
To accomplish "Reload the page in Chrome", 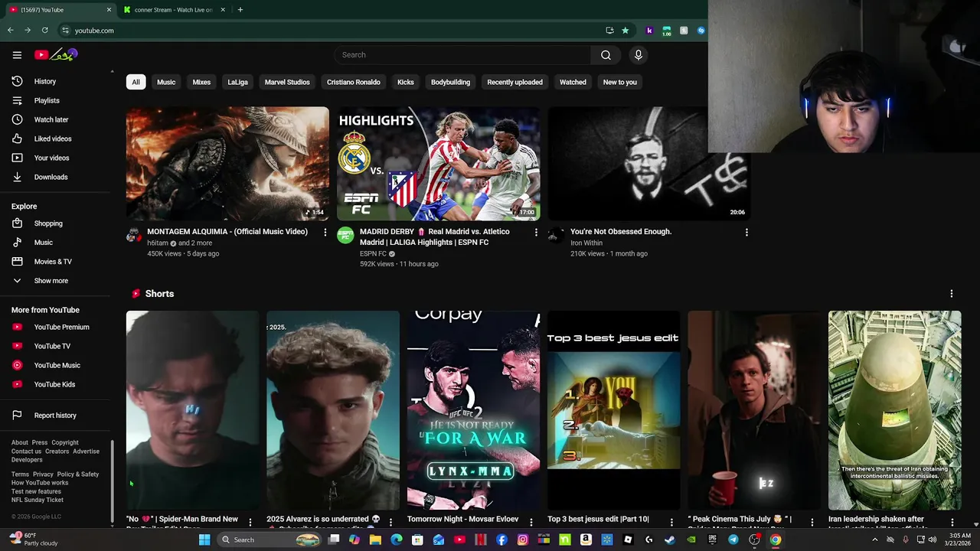I will pos(45,31).
